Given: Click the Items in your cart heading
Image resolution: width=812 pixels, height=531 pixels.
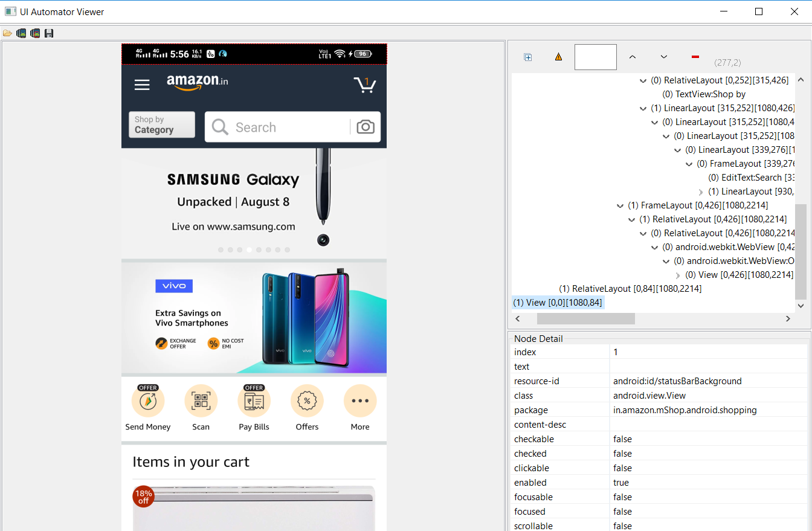Looking at the screenshot, I should click(191, 462).
